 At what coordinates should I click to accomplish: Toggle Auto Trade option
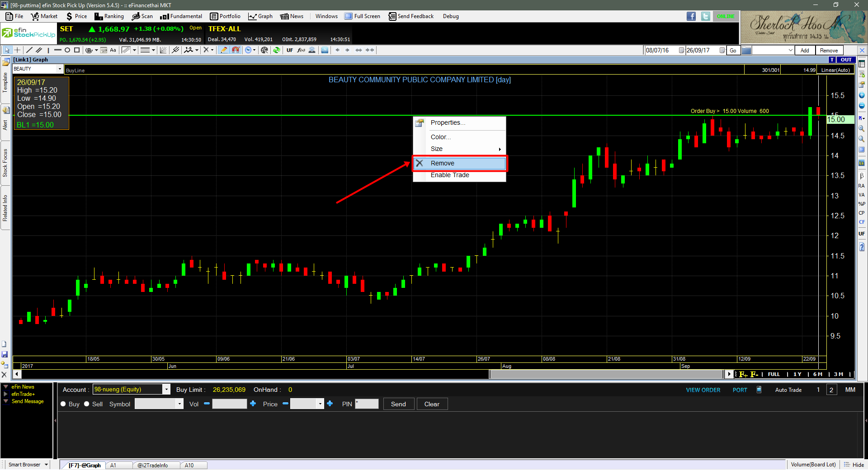coord(788,390)
